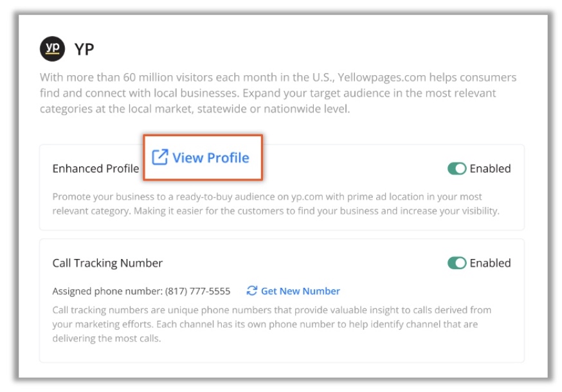Request a new number via Get New Number
This screenshot has height=392, width=562.
point(300,291)
